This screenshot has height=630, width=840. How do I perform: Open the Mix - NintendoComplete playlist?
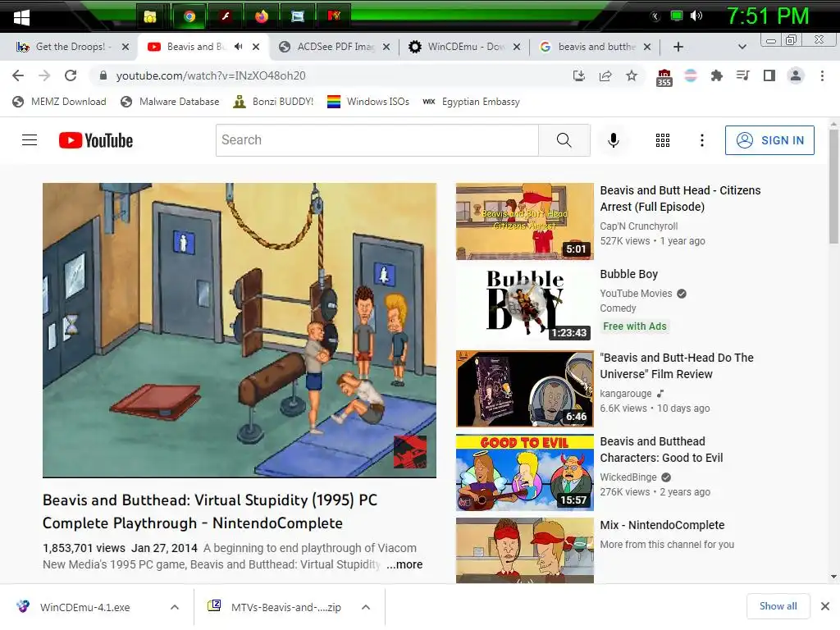(662, 525)
